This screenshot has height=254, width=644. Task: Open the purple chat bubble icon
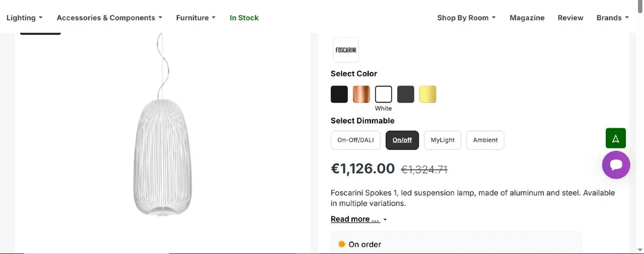[x=616, y=165]
